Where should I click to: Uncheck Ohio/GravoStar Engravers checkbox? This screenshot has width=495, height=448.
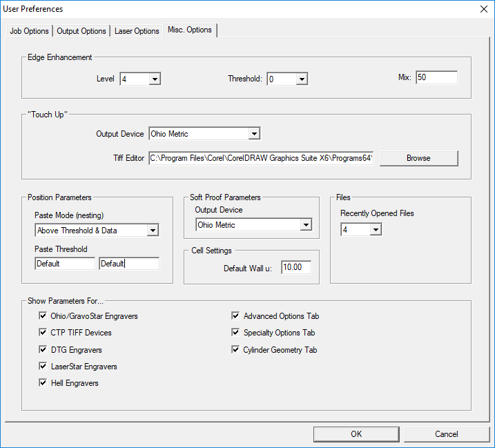(44, 316)
